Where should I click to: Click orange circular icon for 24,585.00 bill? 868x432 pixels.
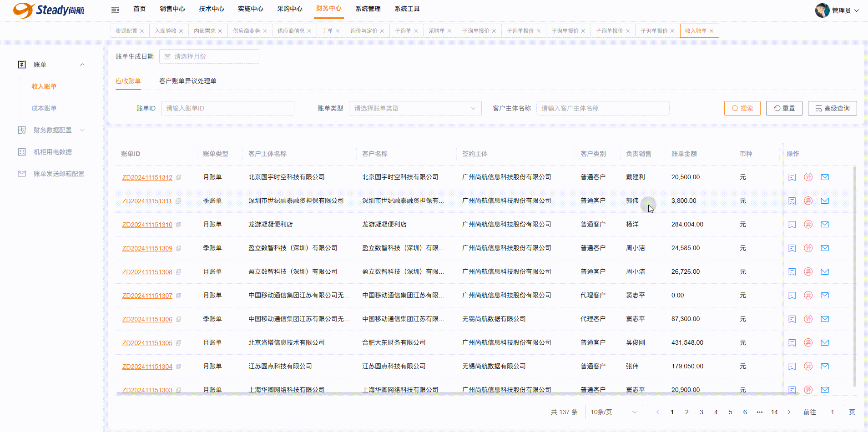coord(808,248)
